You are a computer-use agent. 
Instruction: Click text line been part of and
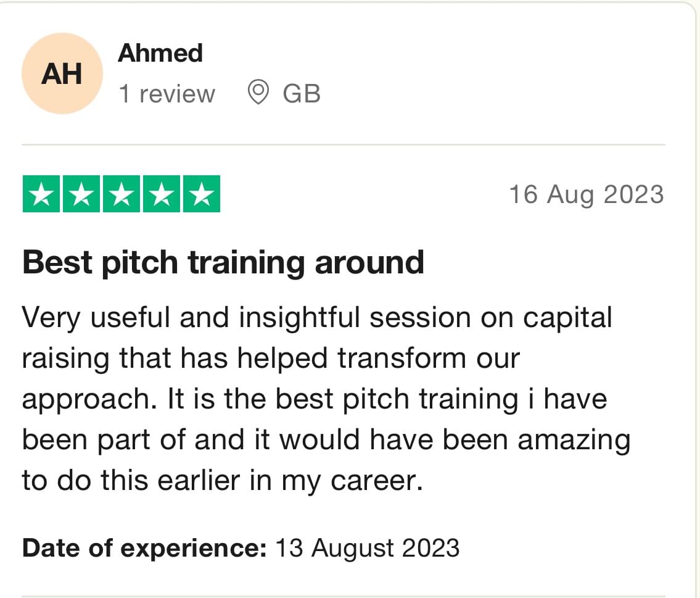pos(326,441)
